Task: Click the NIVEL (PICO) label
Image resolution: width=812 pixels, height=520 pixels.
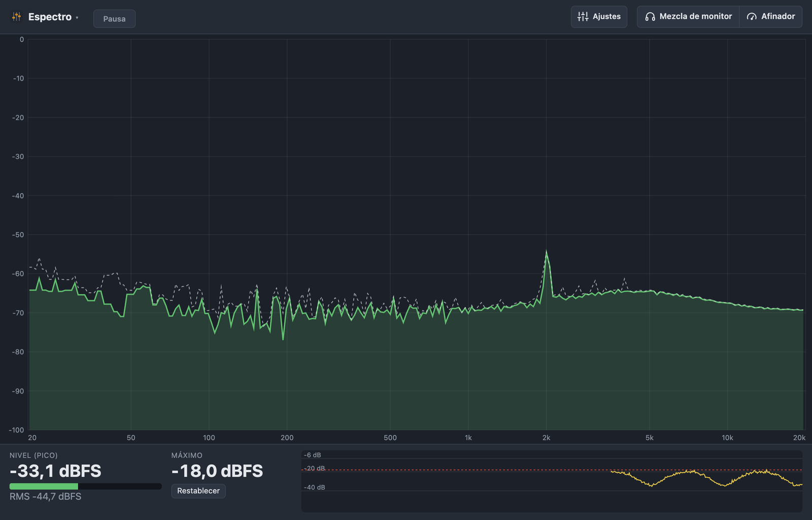Action: pos(33,456)
